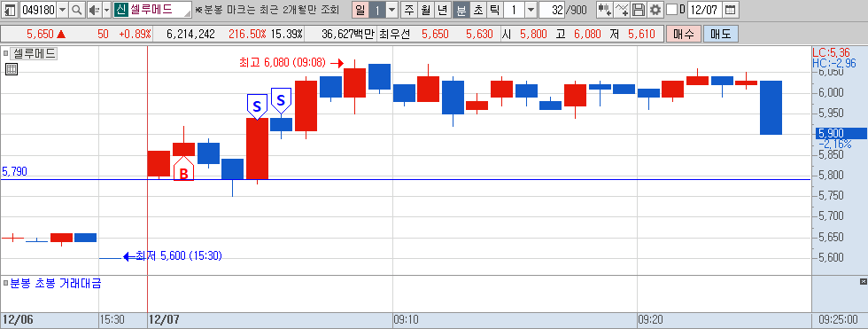
Task: Click the panel layout icon left of stock code
Action: tap(10, 10)
